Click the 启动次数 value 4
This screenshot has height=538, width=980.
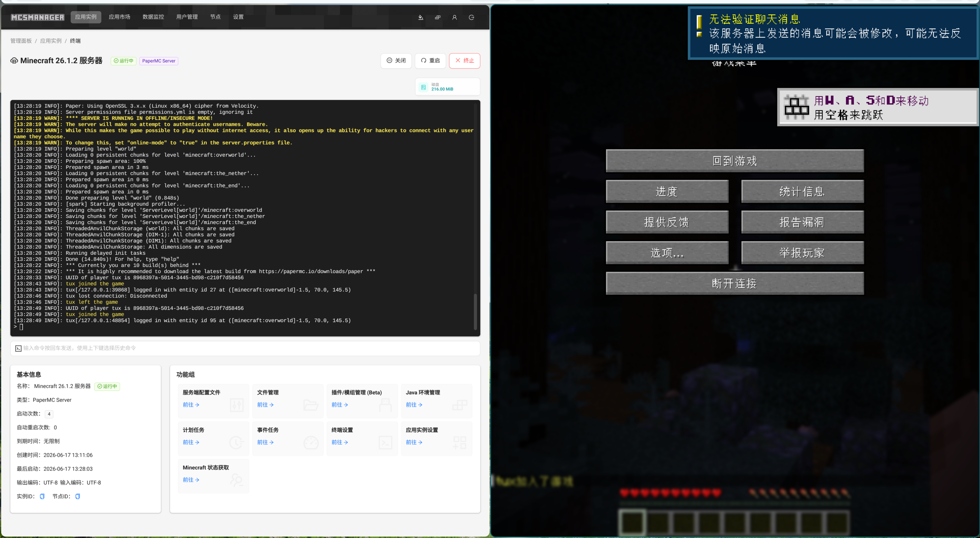[49, 414]
